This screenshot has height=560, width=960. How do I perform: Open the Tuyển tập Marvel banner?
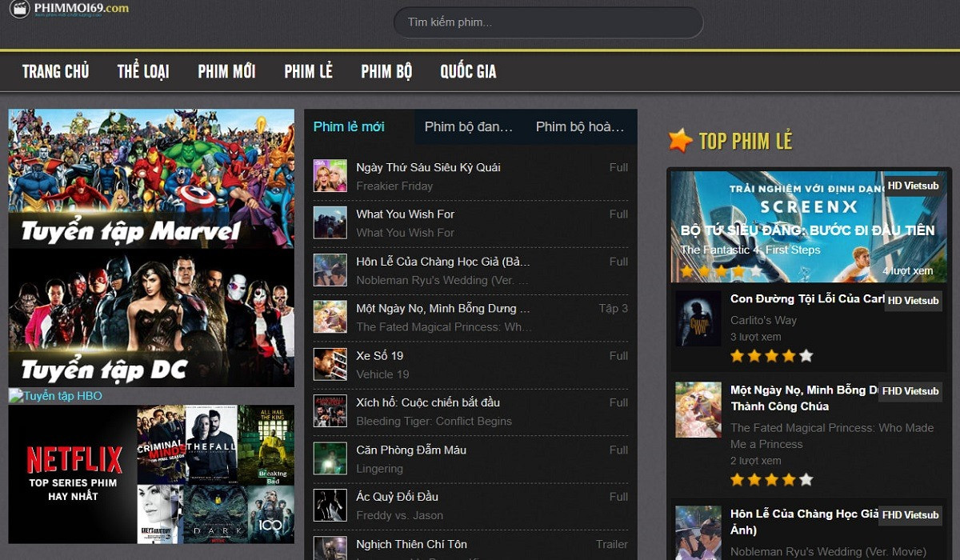pyautogui.click(x=151, y=178)
